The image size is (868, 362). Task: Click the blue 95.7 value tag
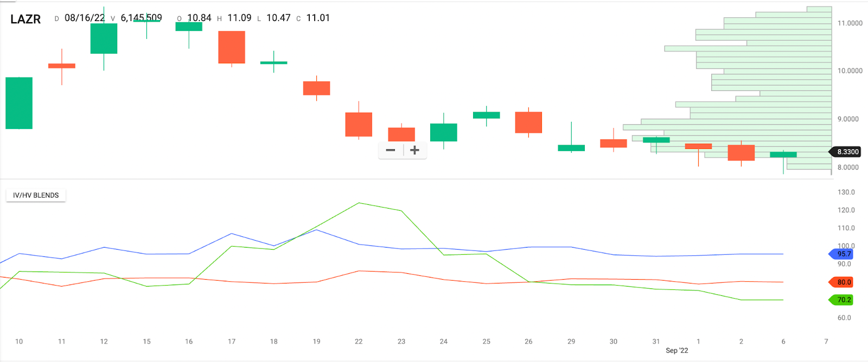tap(841, 254)
